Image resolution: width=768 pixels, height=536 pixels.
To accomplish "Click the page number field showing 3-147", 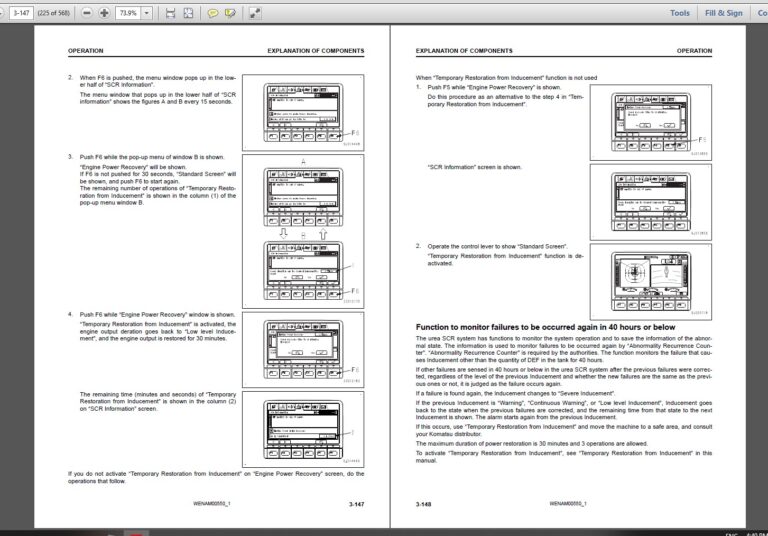I will pos(21,13).
